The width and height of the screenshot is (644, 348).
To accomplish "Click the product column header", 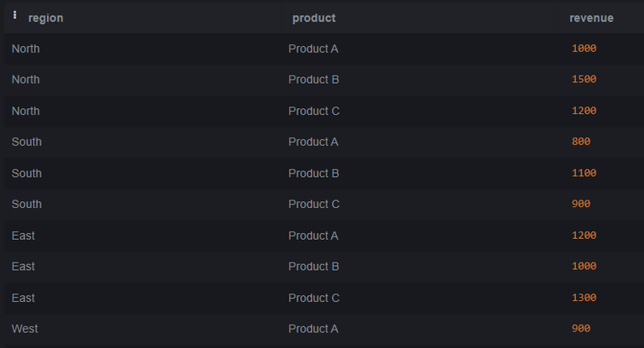I will (x=314, y=18).
